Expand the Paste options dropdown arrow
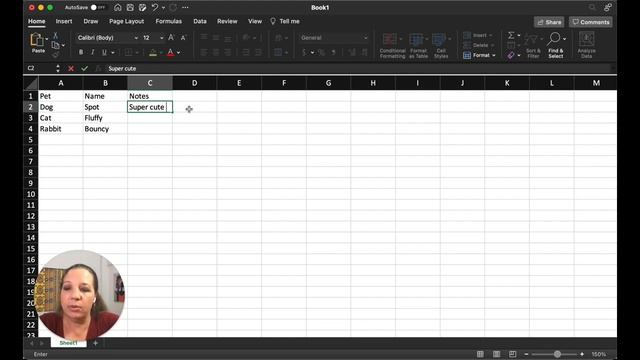 (47, 39)
